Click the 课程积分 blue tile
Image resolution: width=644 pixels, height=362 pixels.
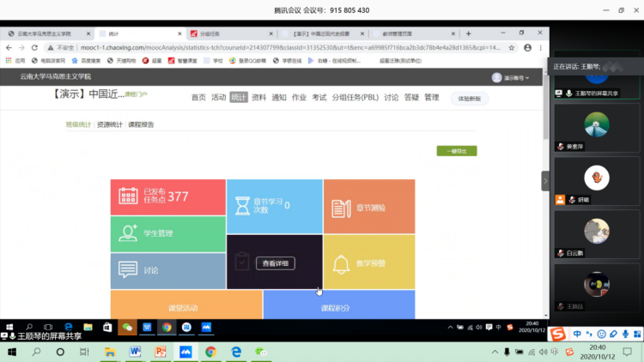pyautogui.click(x=338, y=306)
